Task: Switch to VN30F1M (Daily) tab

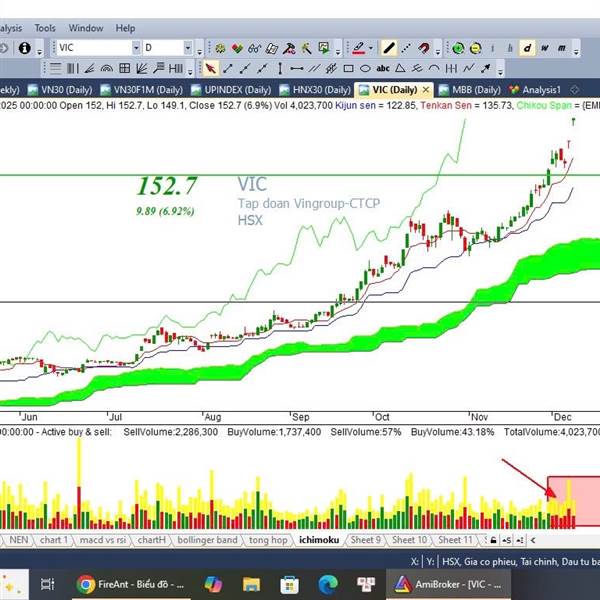Action: (x=141, y=90)
